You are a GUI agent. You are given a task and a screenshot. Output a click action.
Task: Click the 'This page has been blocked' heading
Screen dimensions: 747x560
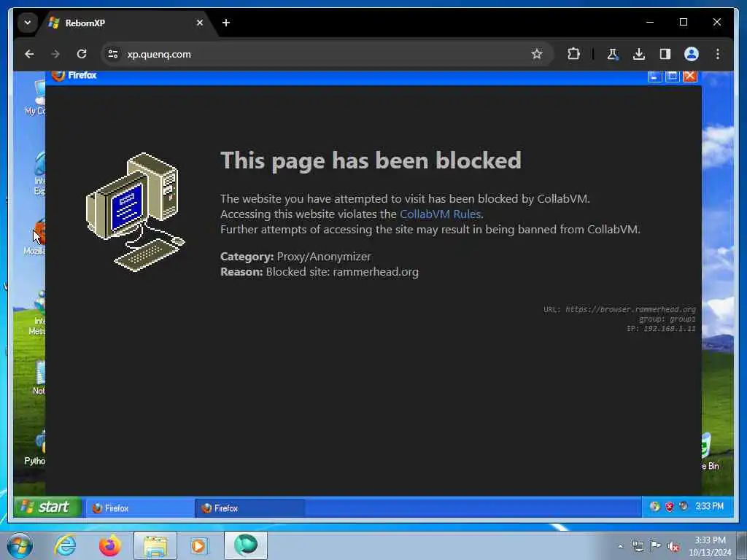(371, 160)
